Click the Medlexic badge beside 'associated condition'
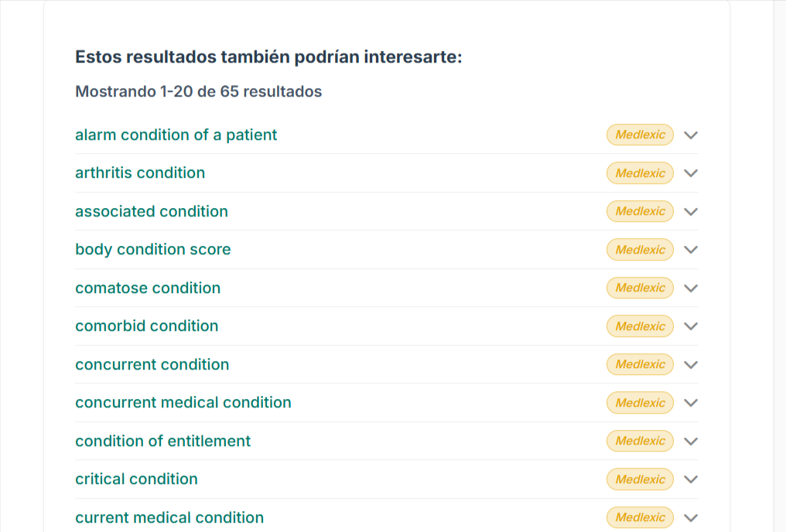The width and height of the screenshot is (786, 532). [x=640, y=212]
